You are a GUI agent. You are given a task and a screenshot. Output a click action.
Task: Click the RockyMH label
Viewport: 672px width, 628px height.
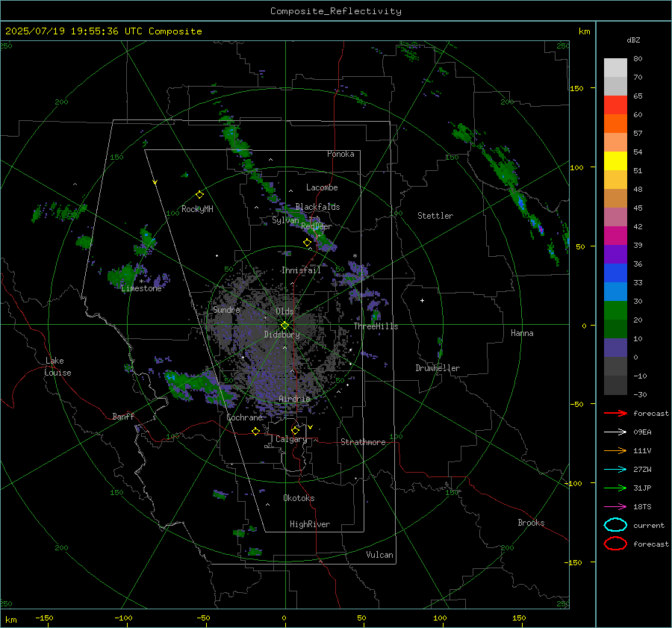coord(197,209)
